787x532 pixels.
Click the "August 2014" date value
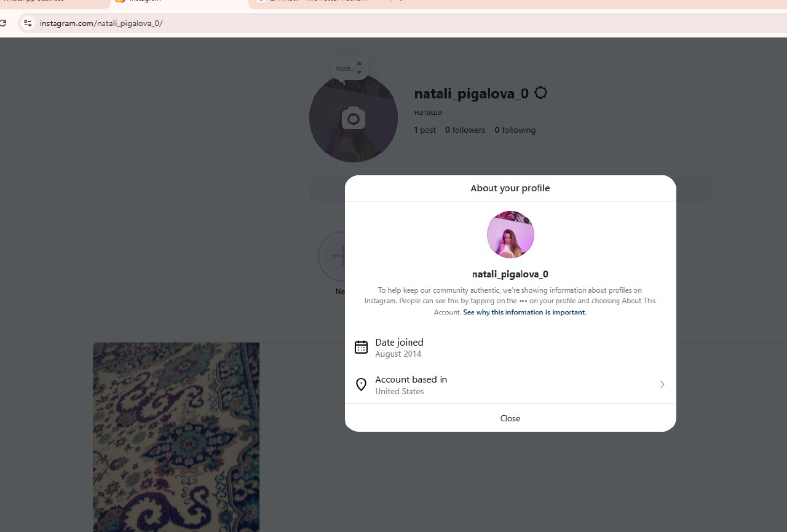pyautogui.click(x=398, y=354)
